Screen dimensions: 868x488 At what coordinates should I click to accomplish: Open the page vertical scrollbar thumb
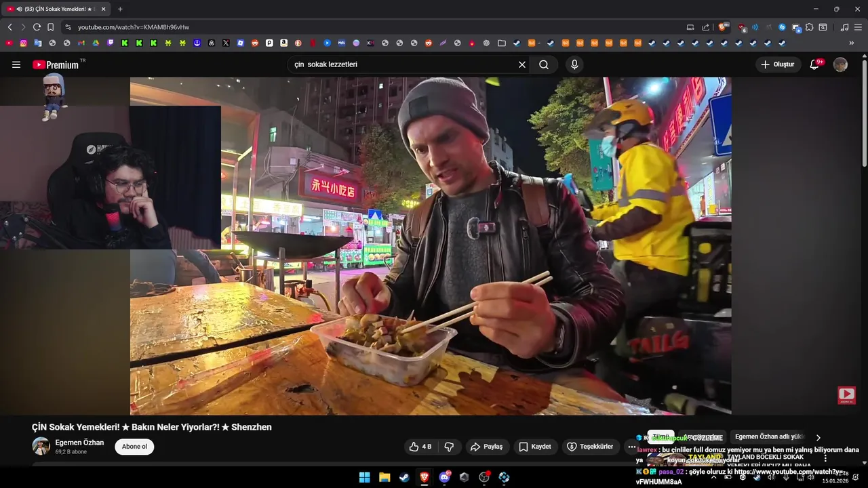click(864, 112)
